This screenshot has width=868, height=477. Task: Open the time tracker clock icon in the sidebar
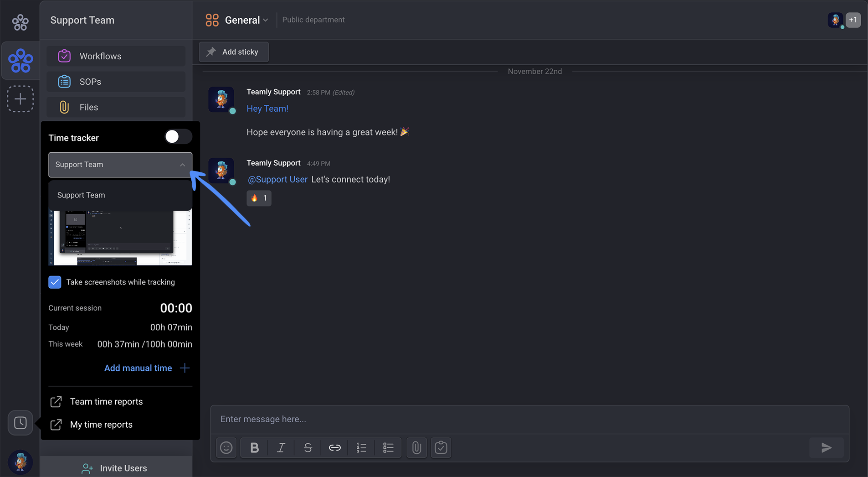click(20, 423)
